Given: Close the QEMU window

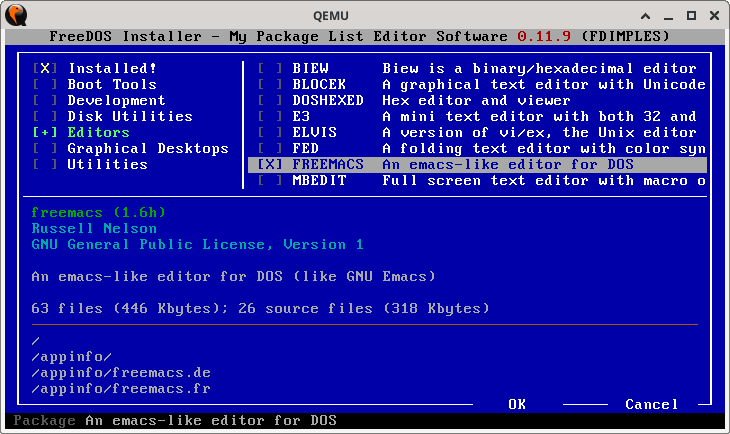Looking at the screenshot, I should tap(715, 16).
